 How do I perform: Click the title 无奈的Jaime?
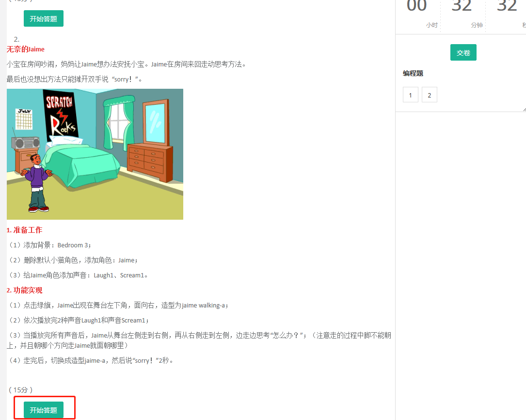[x=26, y=49]
